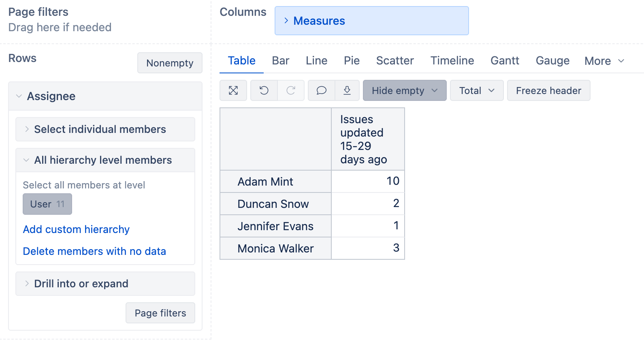Open the comment bubble icon

point(322,90)
